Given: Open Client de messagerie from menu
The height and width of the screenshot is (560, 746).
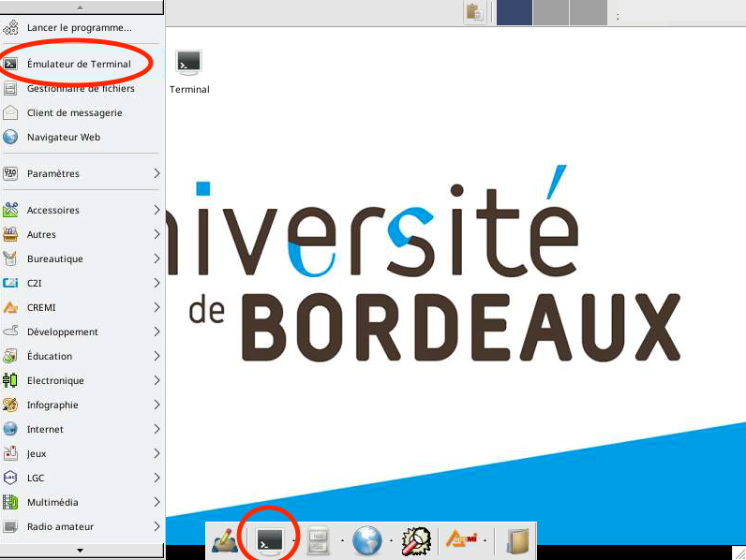Looking at the screenshot, I should pyautogui.click(x=75, y=112).
